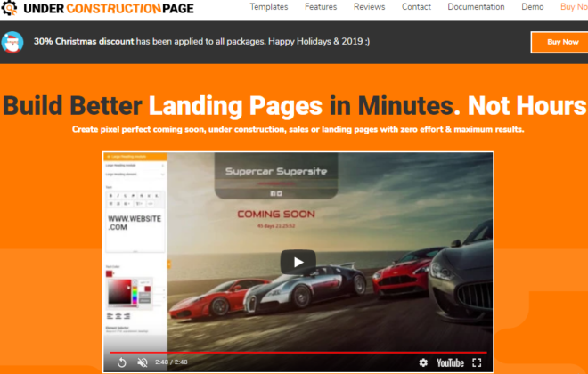The height and width of the screenshot is (374, 588).
Task: Click the countdown timer text in video
Action: tap(276, 226)
